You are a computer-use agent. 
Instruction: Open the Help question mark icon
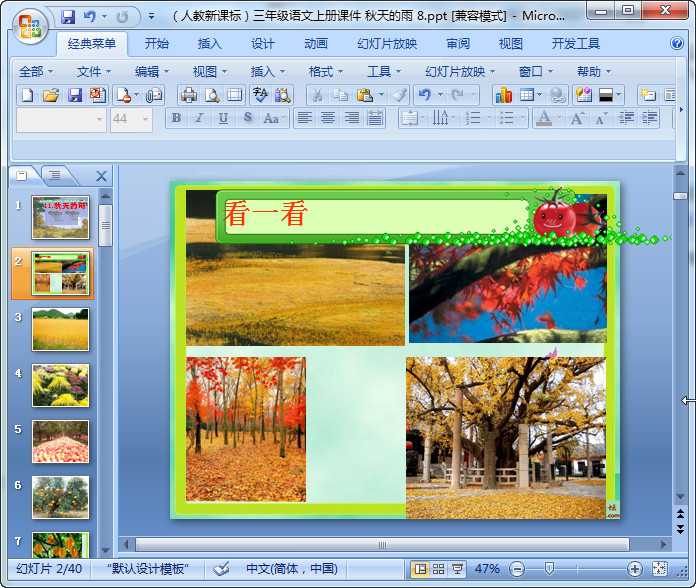coord(677,43)
